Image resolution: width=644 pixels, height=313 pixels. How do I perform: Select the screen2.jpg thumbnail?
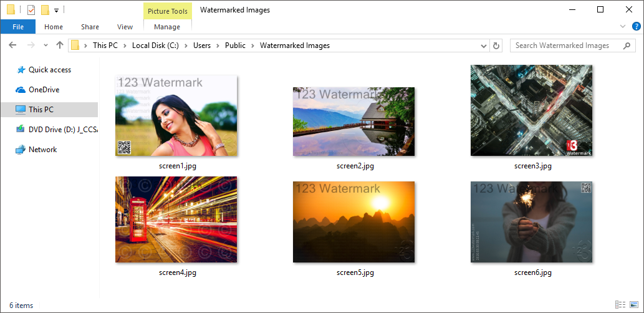tap(353, 121)
